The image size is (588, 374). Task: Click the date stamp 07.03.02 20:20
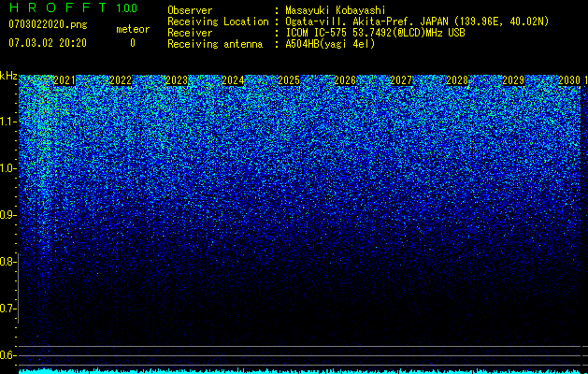pos(48,43)
